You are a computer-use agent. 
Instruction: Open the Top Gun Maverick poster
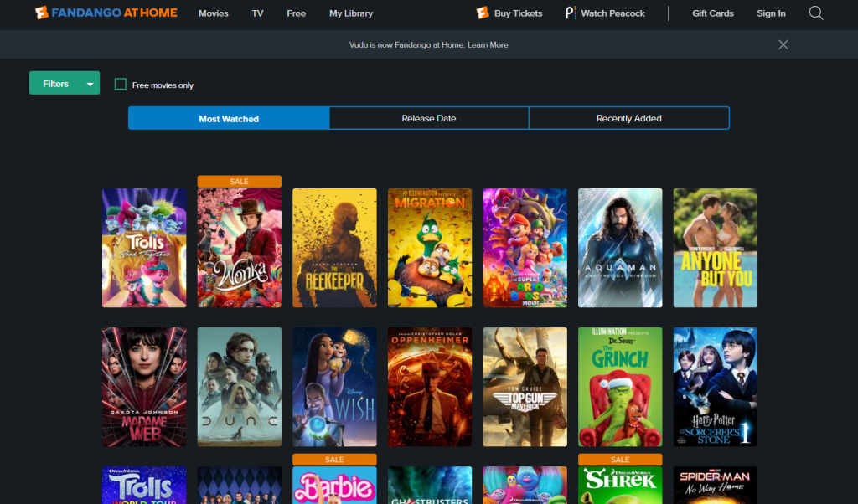pyautogui.click(x=525, y=387)
